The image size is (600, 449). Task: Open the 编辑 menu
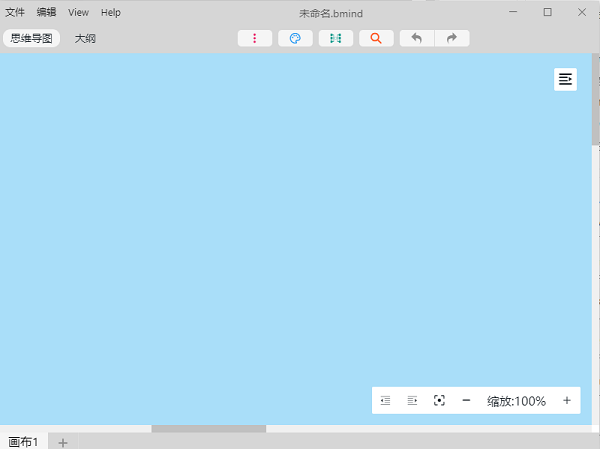(x=46, y=12)
